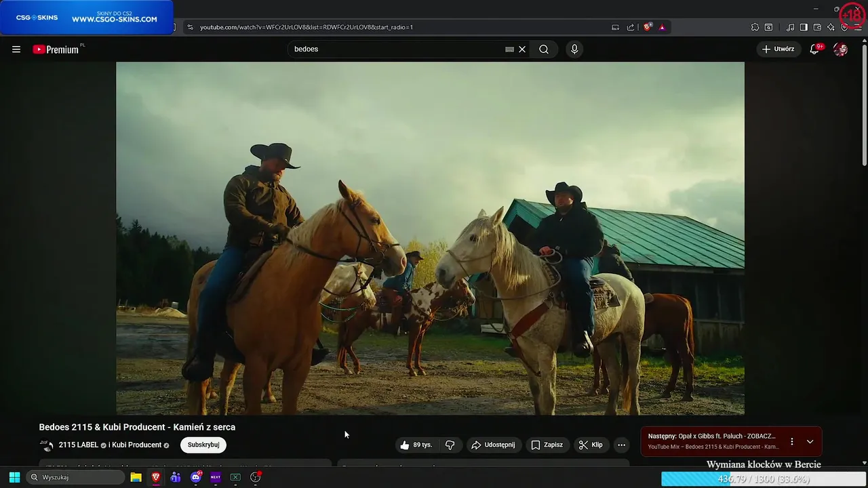Click the Brave browser taskbar icon
Screen dimensions: 868x488
156,477
